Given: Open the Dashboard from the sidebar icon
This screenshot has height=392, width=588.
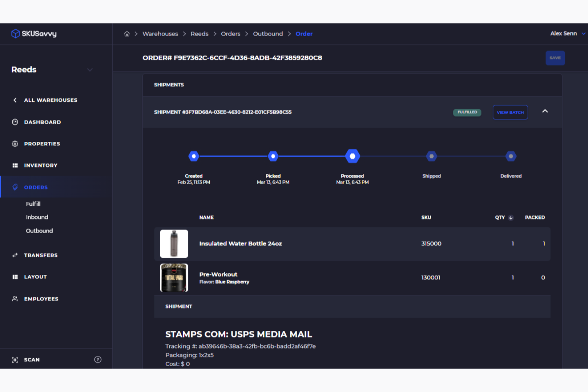Looking at the screenshot, I should 15,122.
